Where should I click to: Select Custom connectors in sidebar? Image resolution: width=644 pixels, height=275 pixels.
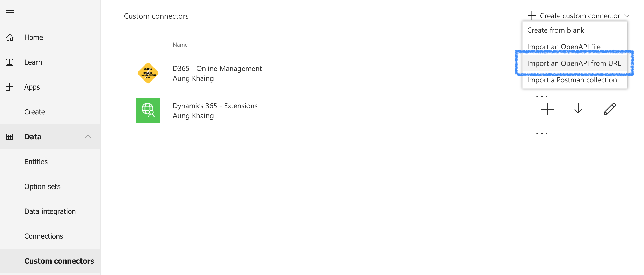[x=59, y=261]
